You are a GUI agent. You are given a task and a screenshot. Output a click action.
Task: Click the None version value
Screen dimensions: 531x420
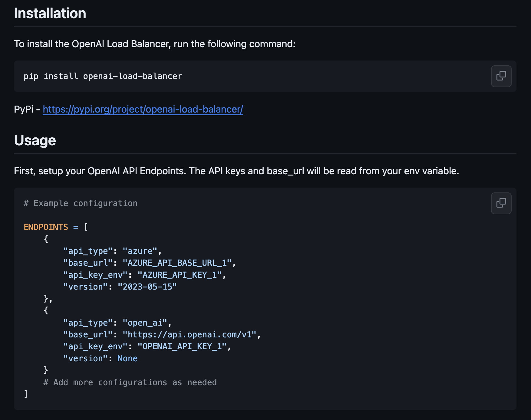[x=127, y=358]
